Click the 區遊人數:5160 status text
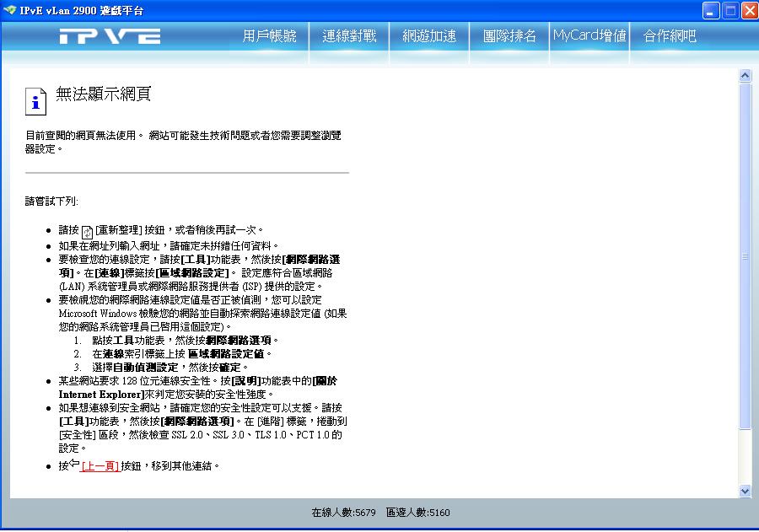 point(418,513)
